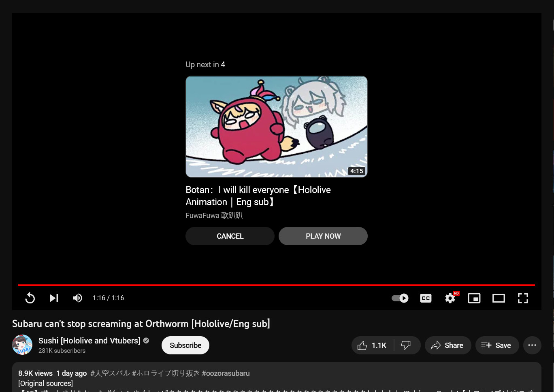Turn on closed captions
The image size is (554, 392).
pos(426,298)
